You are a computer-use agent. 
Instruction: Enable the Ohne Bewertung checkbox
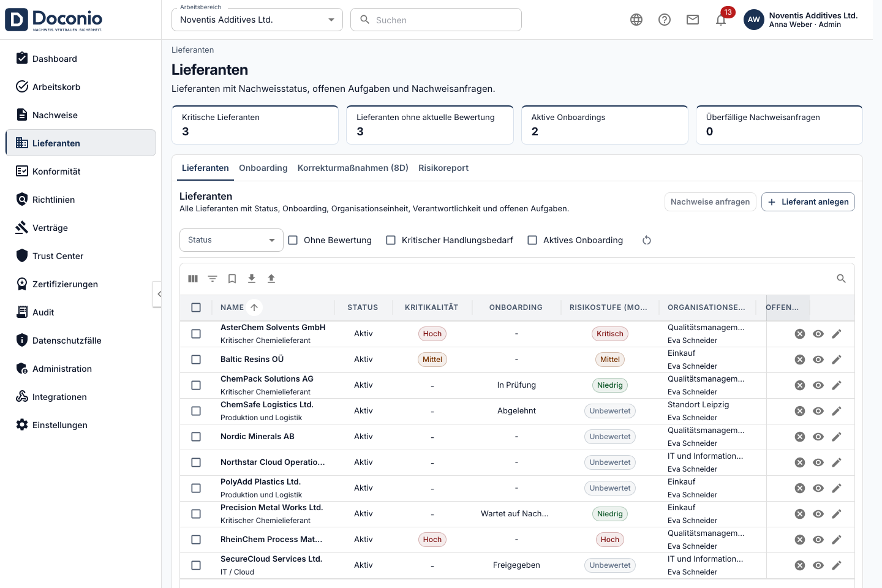(x=293, y=240)
